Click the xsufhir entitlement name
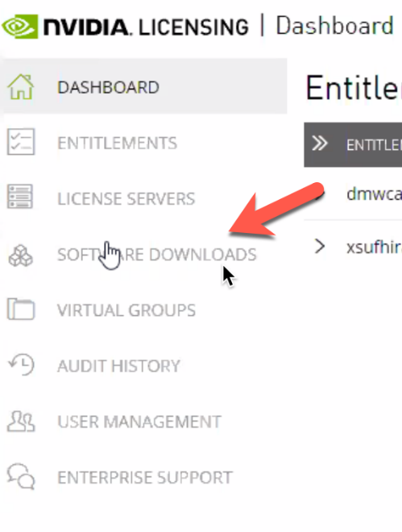 (374, 247)
